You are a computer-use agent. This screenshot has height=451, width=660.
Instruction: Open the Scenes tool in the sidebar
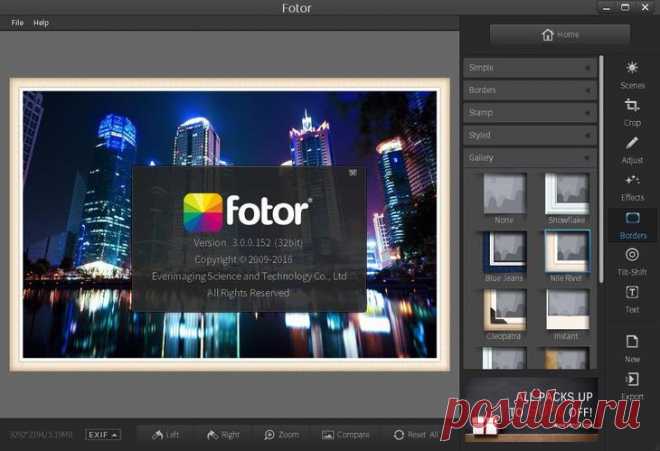click(x=632, y=75)
